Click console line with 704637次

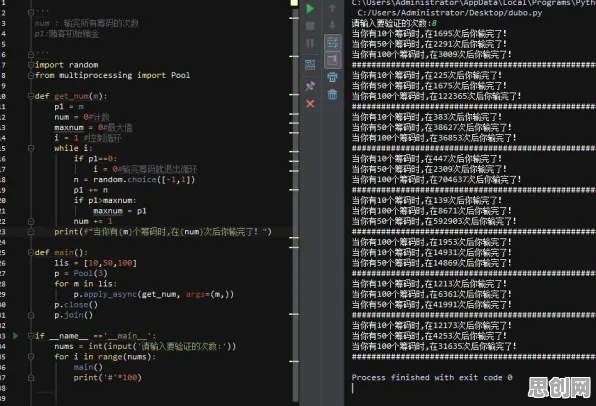point(437,179)
